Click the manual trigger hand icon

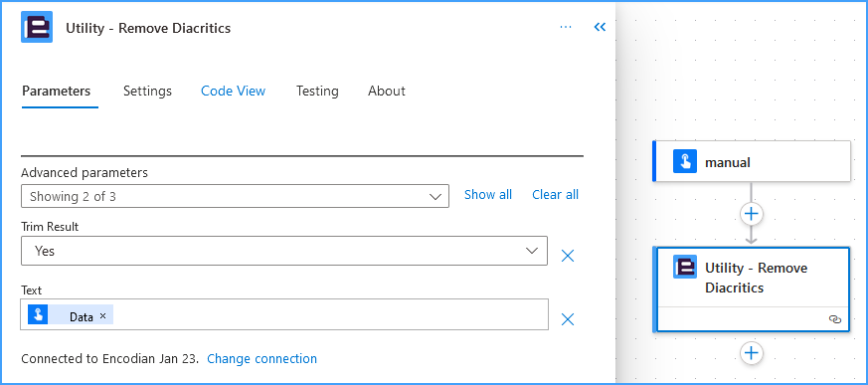click(x=685, y=162)
